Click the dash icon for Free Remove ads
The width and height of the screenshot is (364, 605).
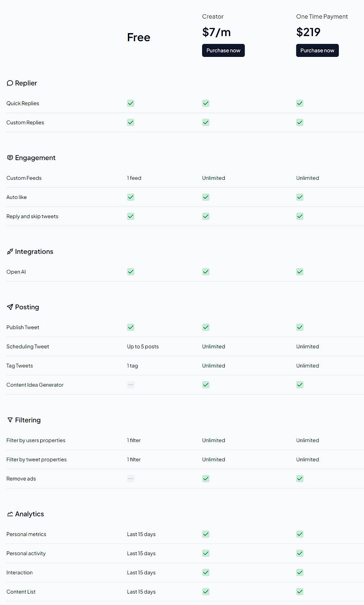pyautogui.click(x=131, y=478)
